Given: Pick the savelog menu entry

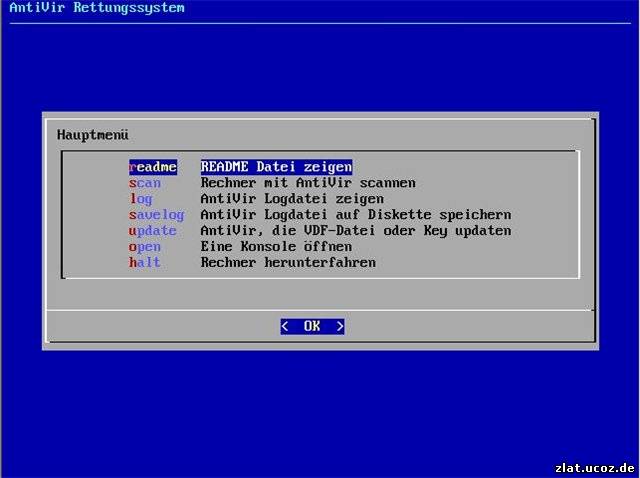Looking at the screenshot, I should [157, 215].
